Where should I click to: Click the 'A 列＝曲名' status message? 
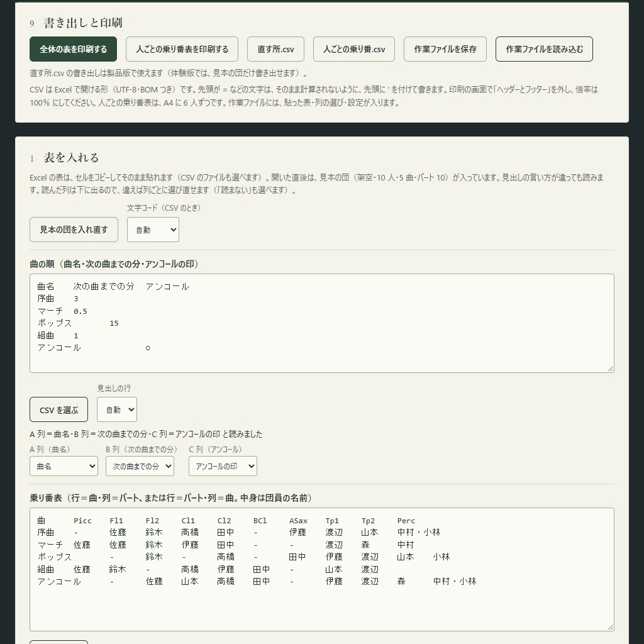coord(146,434)
